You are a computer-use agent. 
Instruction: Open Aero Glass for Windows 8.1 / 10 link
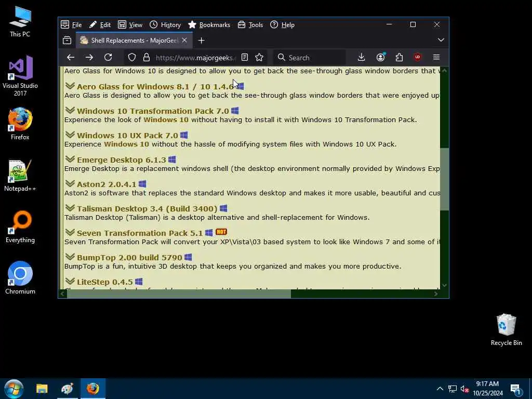pos(155,87)
